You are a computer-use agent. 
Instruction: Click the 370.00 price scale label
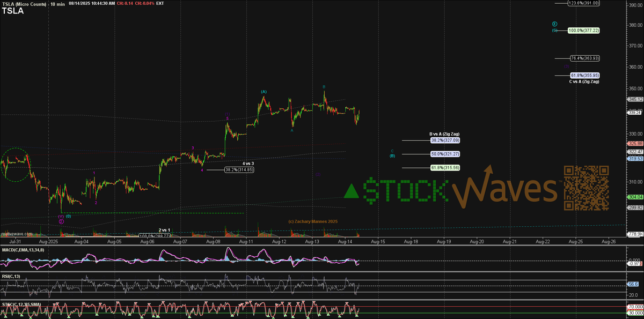tap(636, 47)
